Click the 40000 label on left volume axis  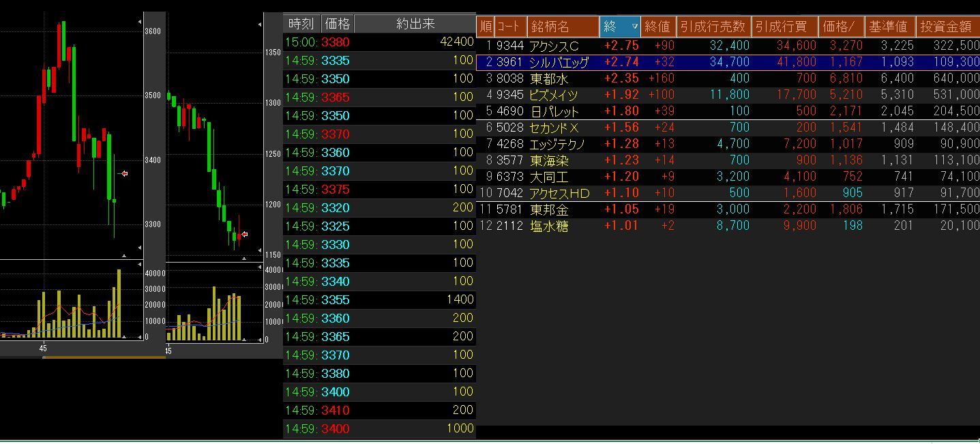[155, 273]
